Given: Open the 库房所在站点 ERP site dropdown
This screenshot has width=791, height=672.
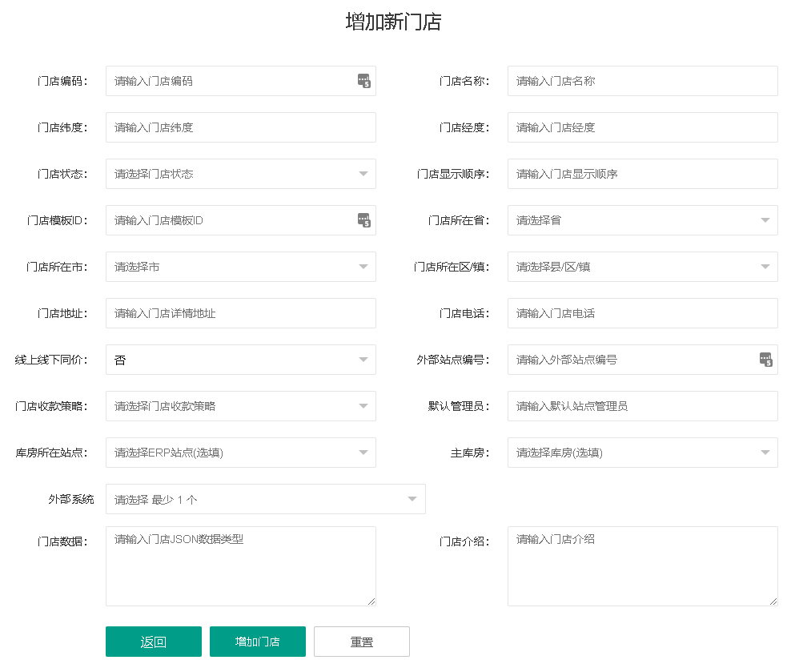Looking at the screenshot, I should (240, 453).
